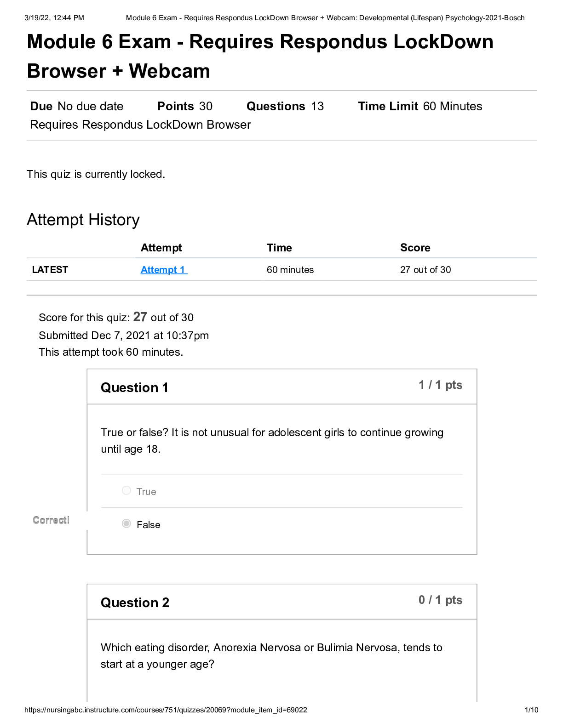This screenshot has height=728, width=563.
Task: Click the This quiz is currently locked message
Action: pyautogui.click(x=96, y=174)
